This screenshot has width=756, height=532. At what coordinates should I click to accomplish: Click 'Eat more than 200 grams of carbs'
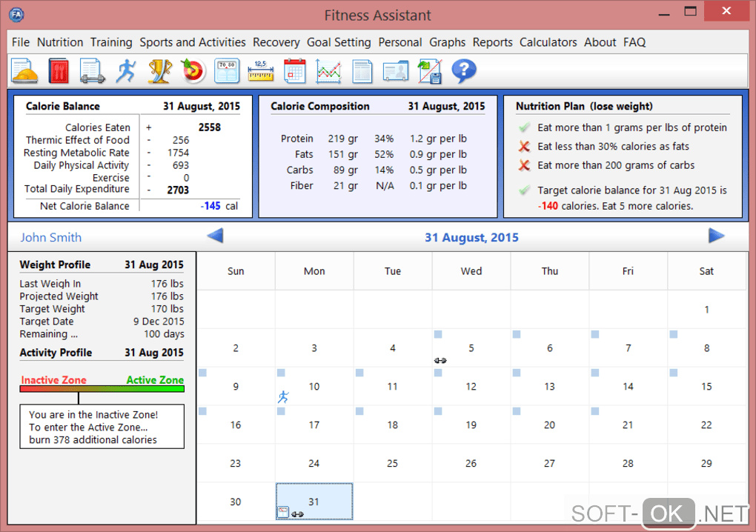[x=616, y=165]
